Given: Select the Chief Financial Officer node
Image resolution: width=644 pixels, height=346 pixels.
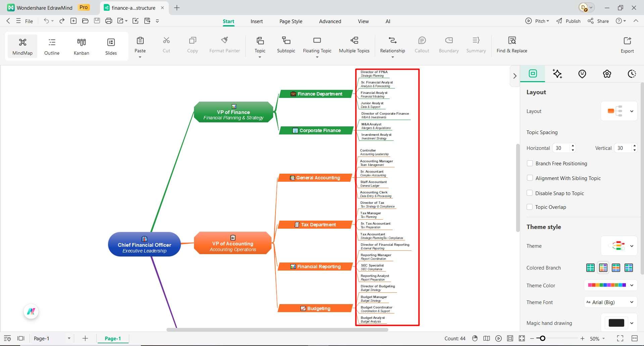Looking at the screenshot, I should pos(144,244).
